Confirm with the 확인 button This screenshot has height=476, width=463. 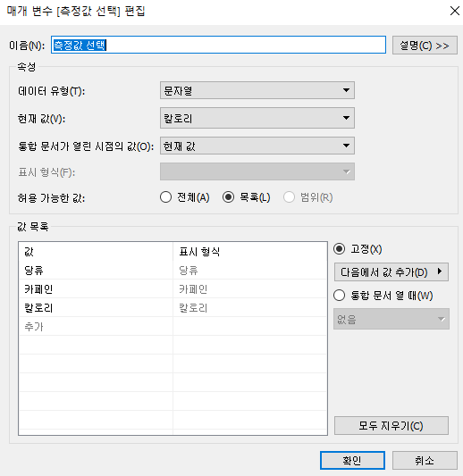click(x=352, y=460)
